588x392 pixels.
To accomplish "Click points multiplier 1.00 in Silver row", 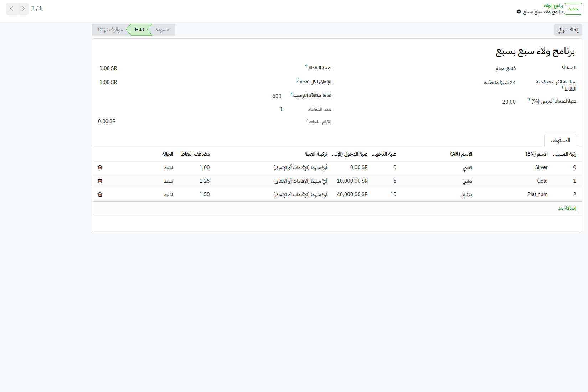I will pyautogui.click(x=205, y=167).
